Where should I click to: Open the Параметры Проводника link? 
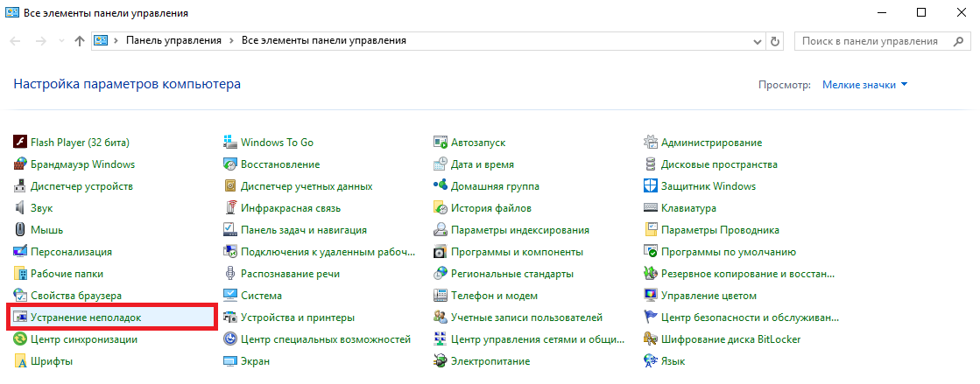(720, 230)
